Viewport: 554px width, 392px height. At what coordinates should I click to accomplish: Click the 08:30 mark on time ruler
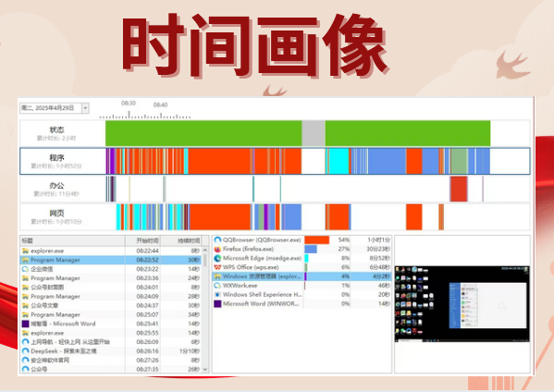tap(129, 104)
